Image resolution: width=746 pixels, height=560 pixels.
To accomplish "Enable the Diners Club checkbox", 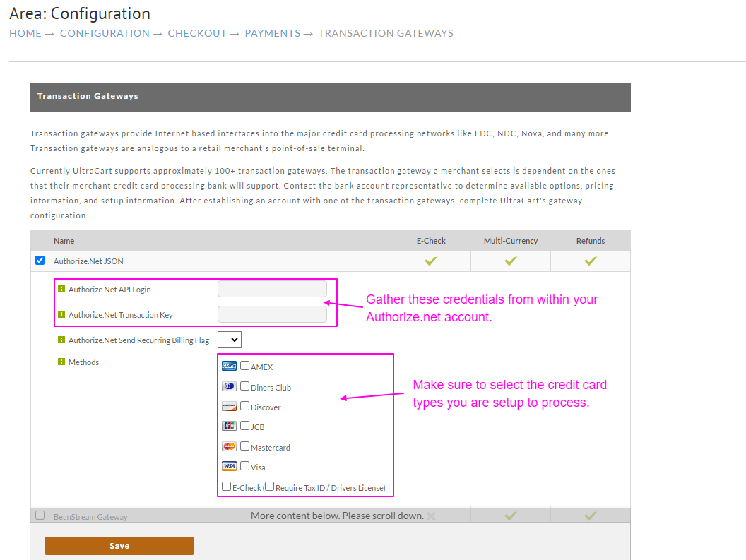I will click(245, 386).
